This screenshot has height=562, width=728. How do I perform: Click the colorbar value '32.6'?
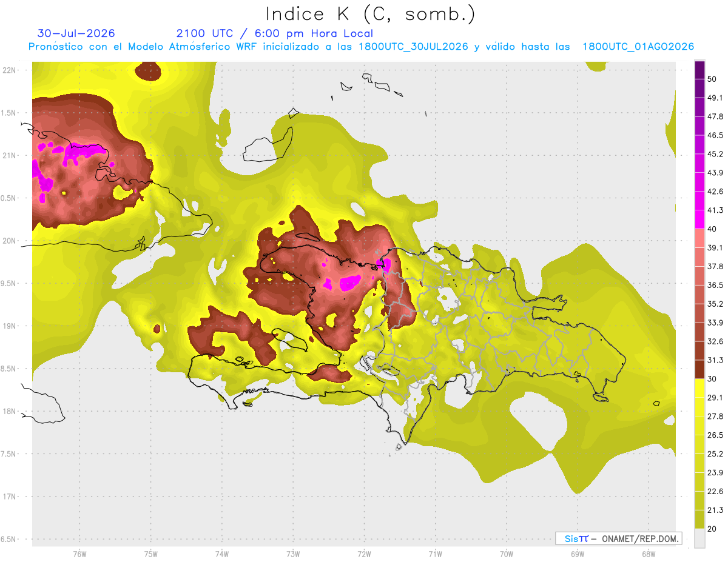click(715, 341)
